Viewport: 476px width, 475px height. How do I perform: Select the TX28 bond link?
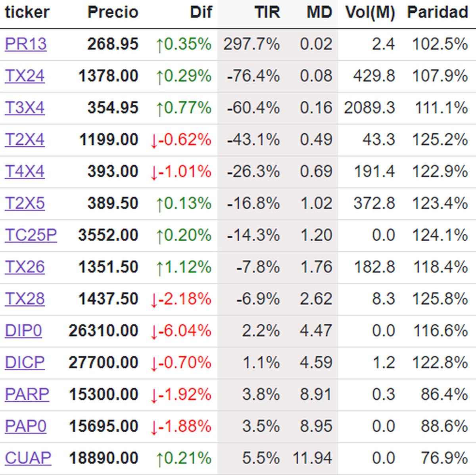click(25, 299)
